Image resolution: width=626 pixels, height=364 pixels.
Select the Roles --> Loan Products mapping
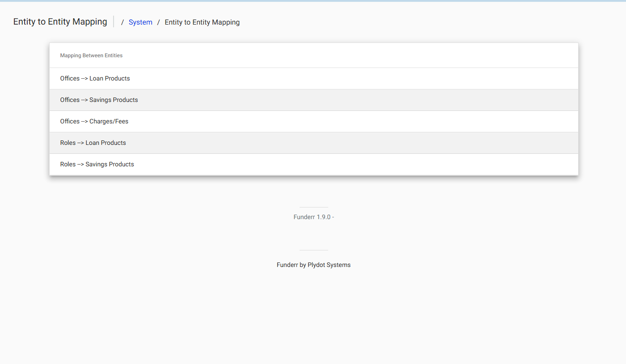93,143
